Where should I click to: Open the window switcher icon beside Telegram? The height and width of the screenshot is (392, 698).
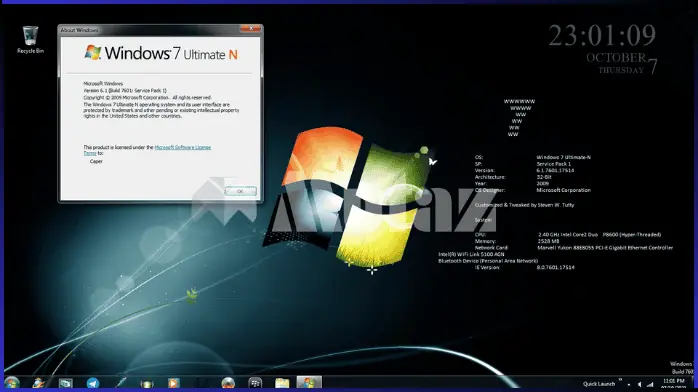tap(66, 383)
